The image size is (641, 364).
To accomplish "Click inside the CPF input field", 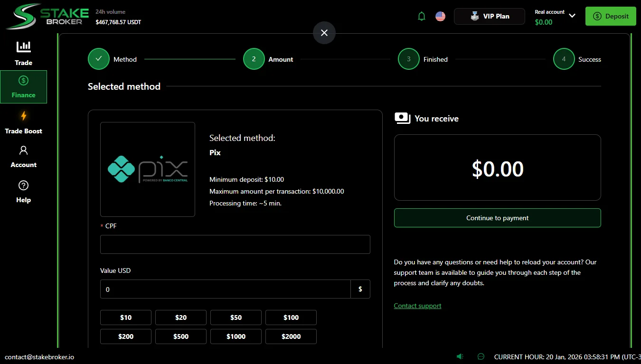I will pos(235,244).
